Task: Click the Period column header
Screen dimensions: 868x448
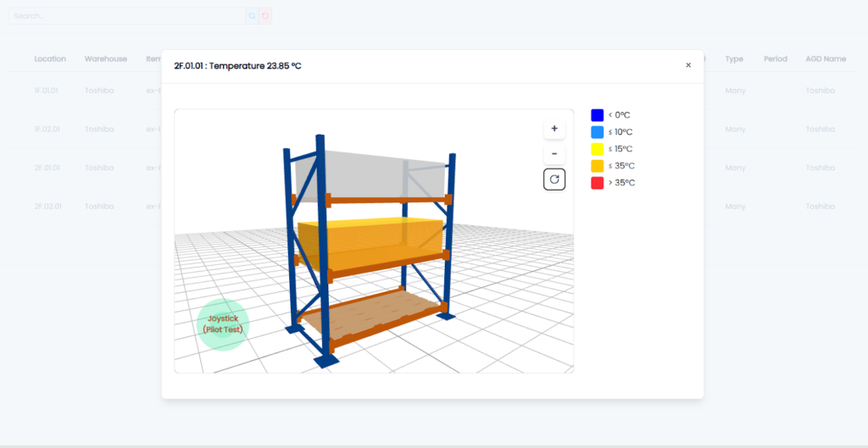Action: tap(775, 59)
